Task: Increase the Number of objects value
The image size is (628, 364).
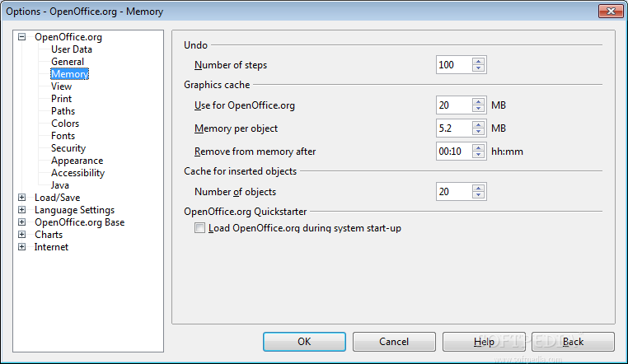Action: click(478, 188)
